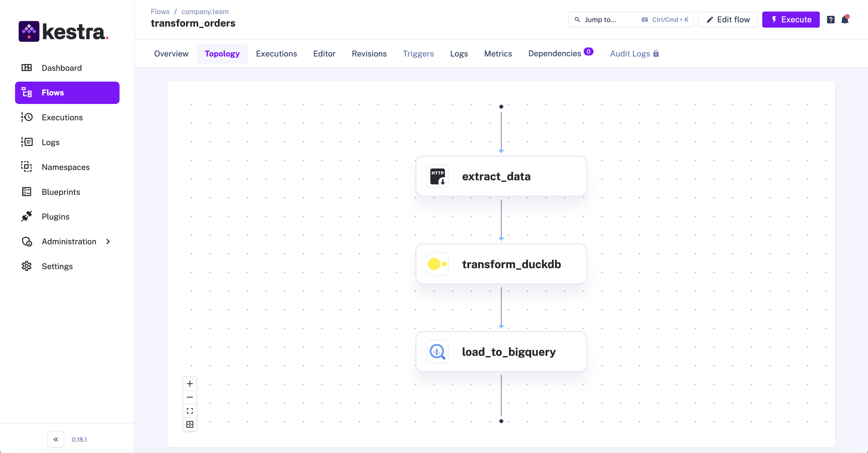Switch to the Editor tab

[324, 54]
